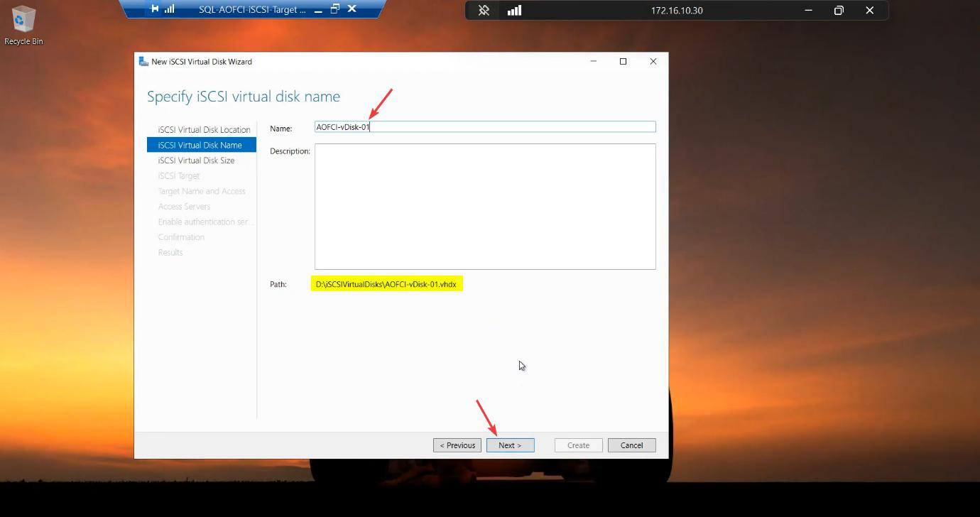Click the Next button

click(511, 445)
